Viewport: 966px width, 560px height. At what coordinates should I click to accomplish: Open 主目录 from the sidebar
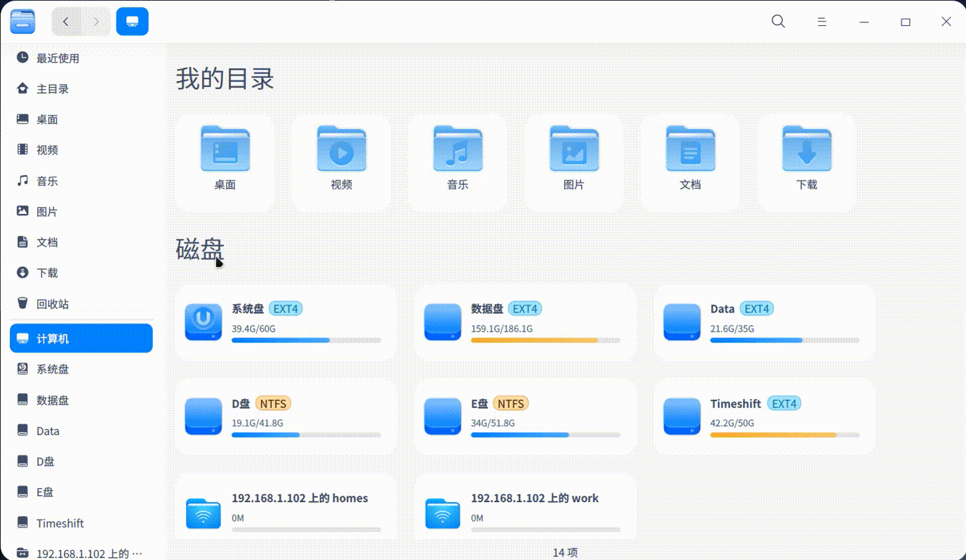[x=52, y=88]
